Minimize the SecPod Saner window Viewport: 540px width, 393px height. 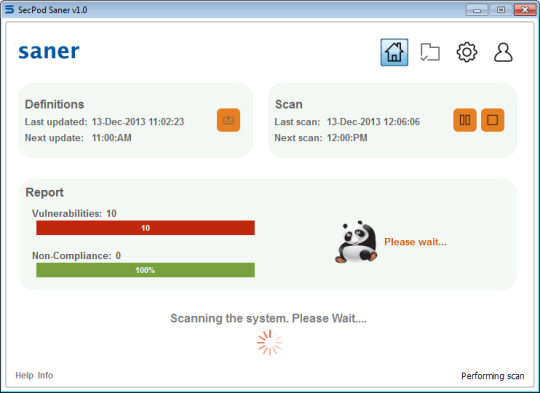[477, 10]
